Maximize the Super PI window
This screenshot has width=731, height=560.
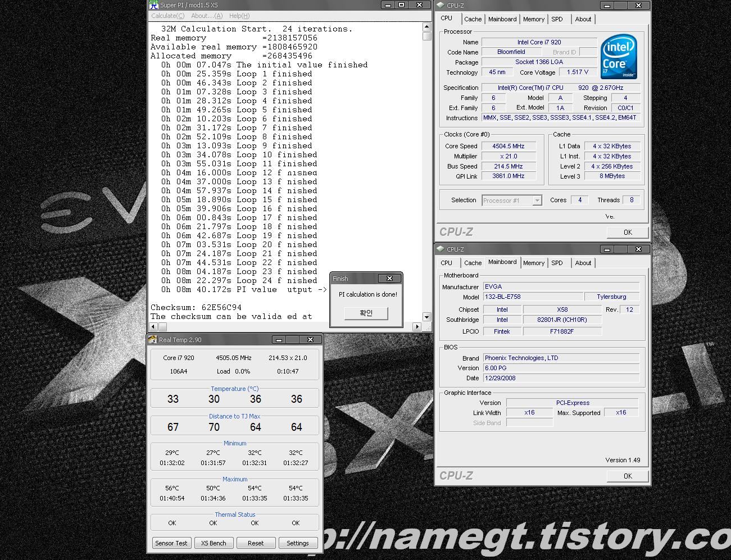click(x=401, y=4)
